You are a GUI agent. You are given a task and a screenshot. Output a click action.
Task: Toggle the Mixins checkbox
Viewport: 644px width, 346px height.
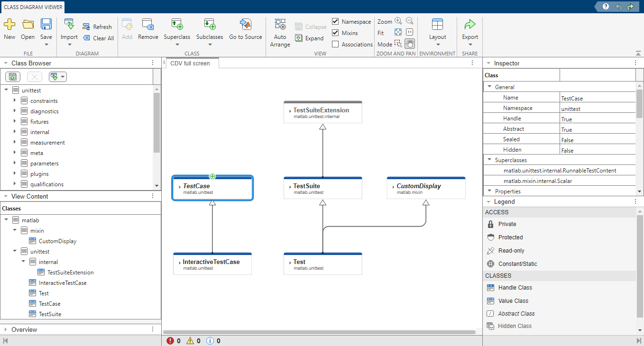(x=335, y=33)
